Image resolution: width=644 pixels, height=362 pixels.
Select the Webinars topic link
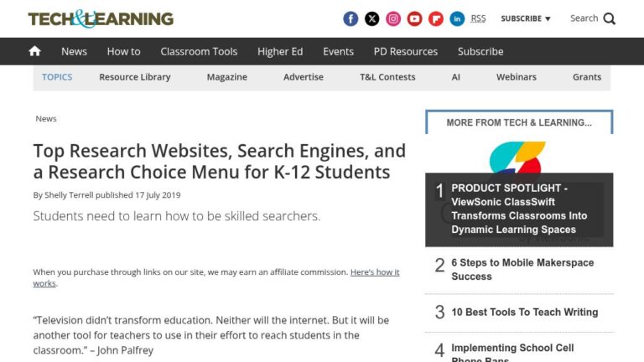point(517,77)
